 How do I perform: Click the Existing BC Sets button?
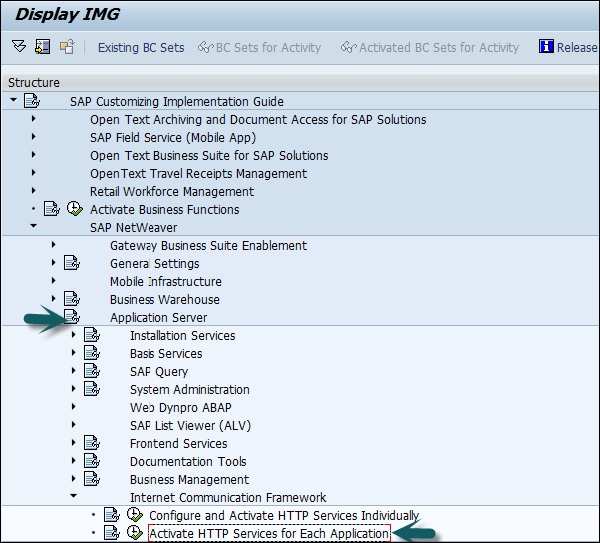click(140, 47)
